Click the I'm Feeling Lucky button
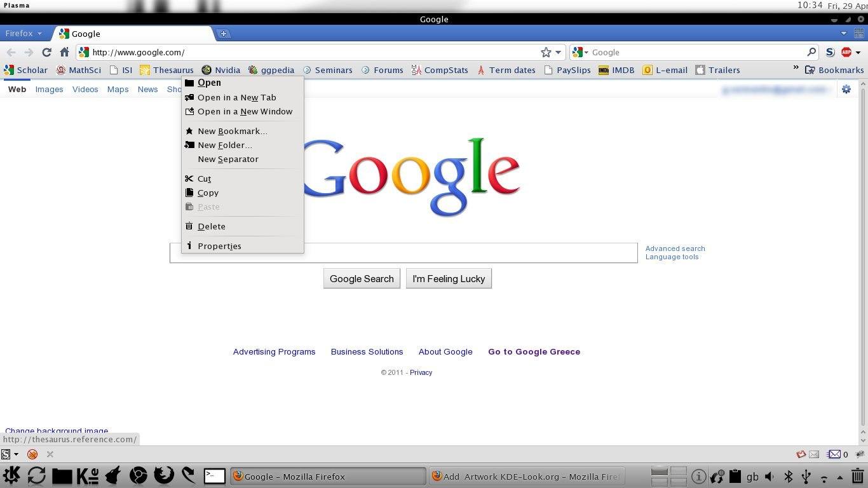868x488 pixels. 449,278
